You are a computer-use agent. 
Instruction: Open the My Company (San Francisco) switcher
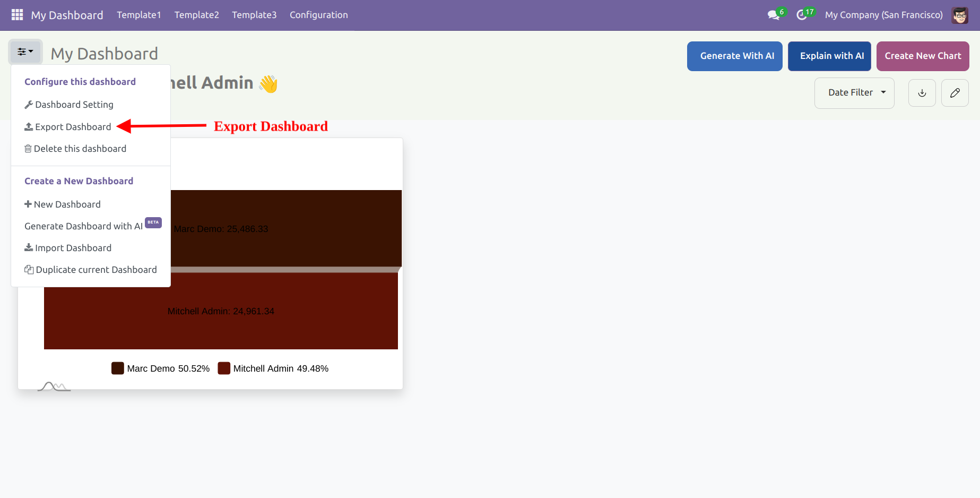click(x=883, y=15)
